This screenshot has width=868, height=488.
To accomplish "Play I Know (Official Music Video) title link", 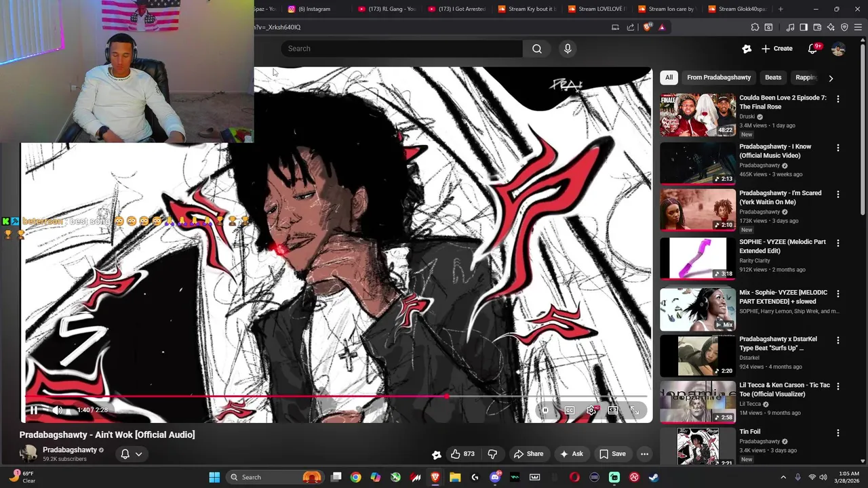I will 775,150.
